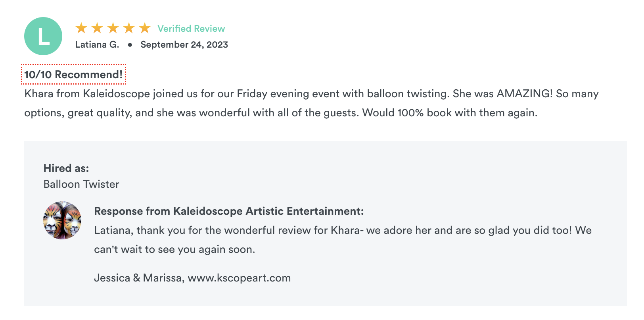
Task: Click the second rating star
Action: [97, 28]
